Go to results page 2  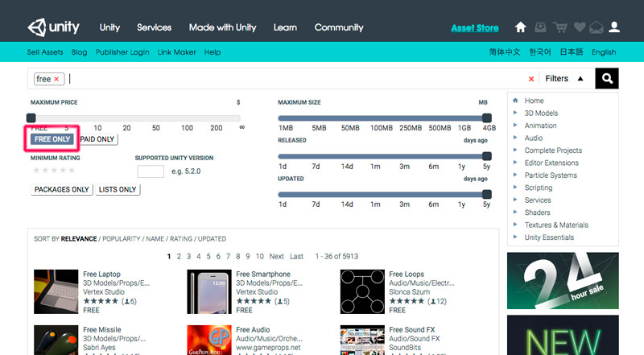coord(179,256)
